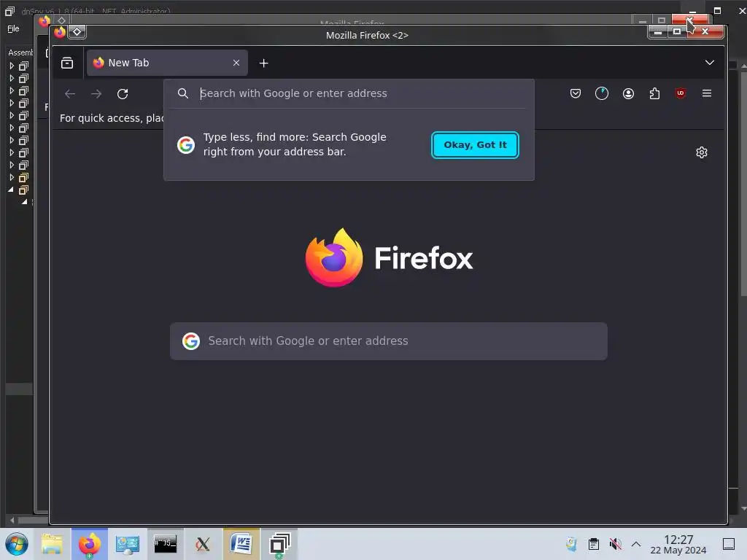Open Firefox application hamburger menu
This screenshot has width=747, height=560.
[x=706, y=93]
